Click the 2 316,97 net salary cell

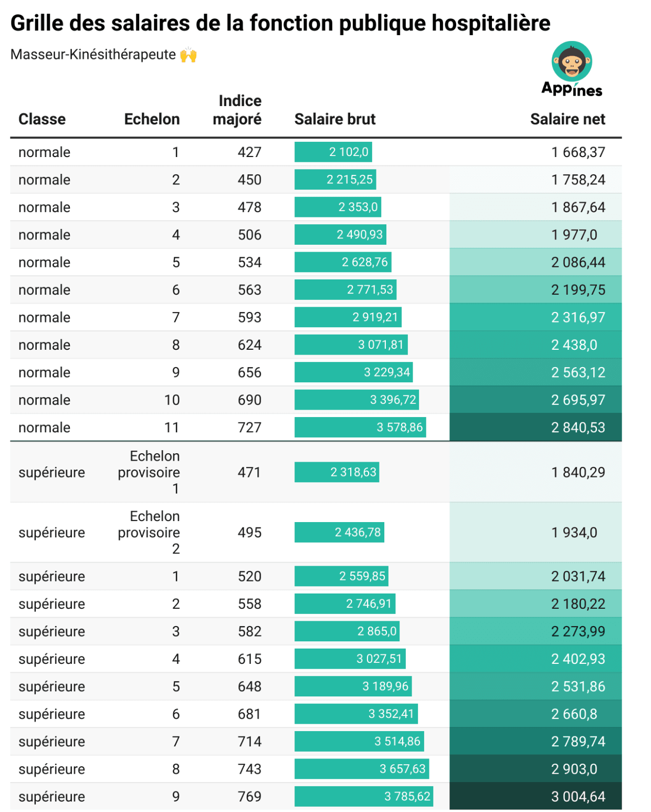[578, 317]
